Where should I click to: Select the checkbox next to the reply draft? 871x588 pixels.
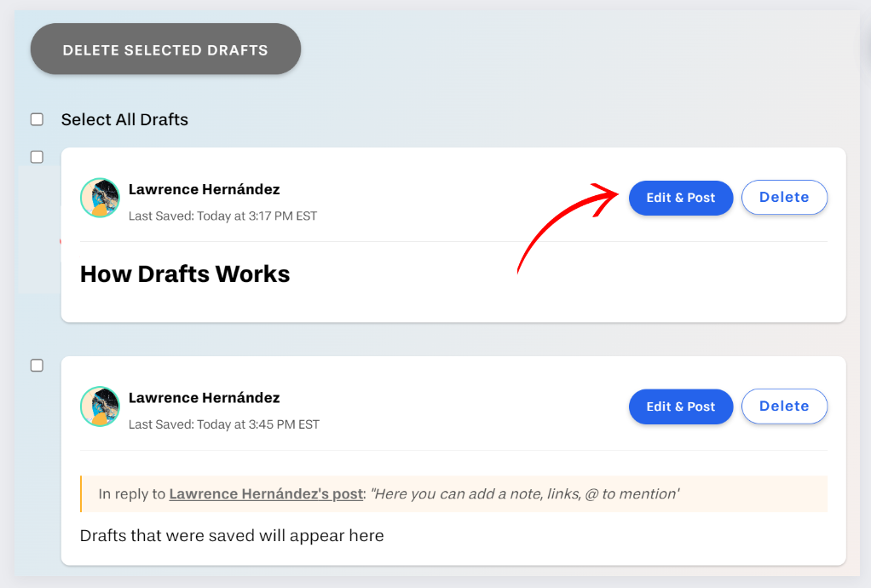point(37,366)
